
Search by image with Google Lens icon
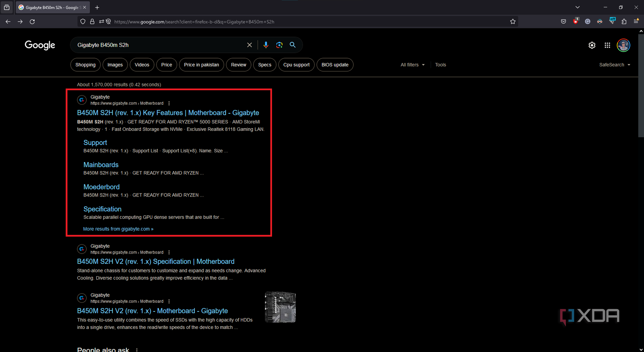click(x=279, y=45)
